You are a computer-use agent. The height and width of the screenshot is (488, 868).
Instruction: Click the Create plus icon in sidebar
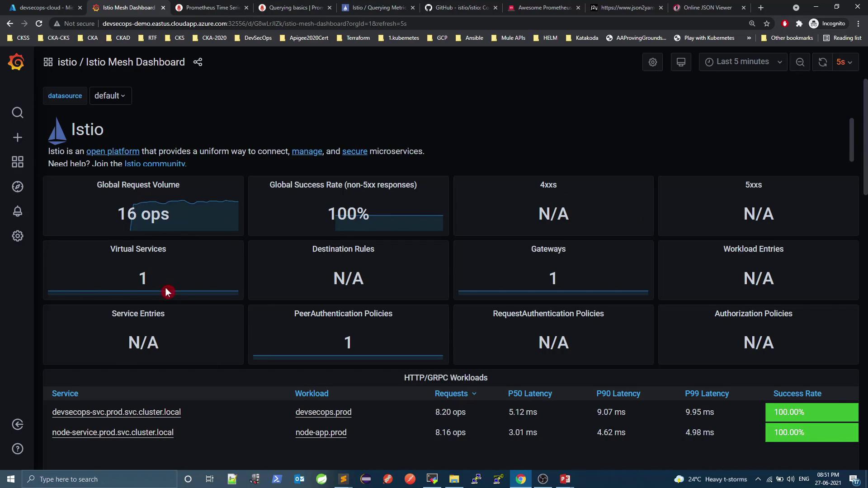pos(17,137)
